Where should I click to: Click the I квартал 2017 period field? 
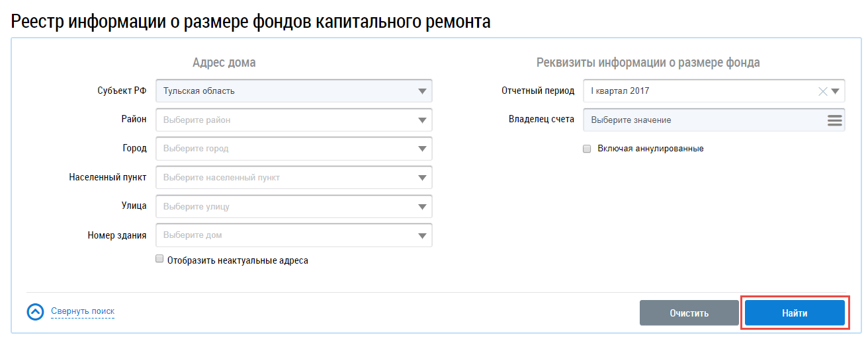pos(695,91)
